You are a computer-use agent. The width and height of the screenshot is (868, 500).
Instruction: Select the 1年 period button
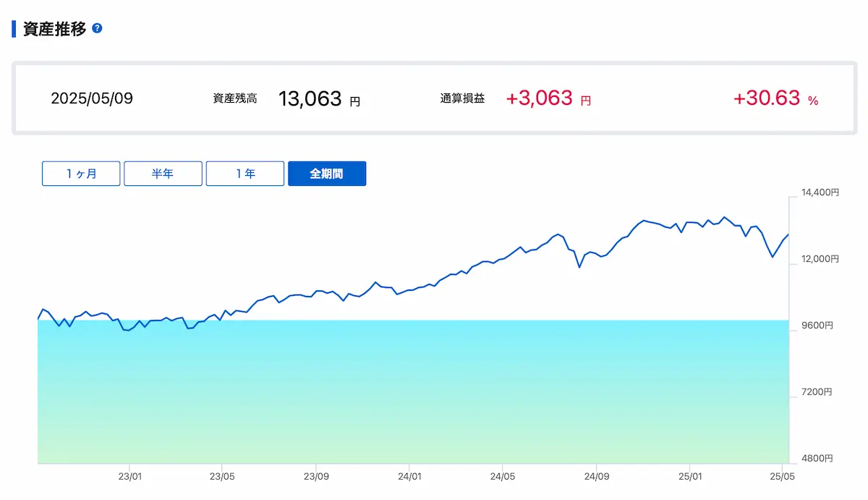(245, 174)
